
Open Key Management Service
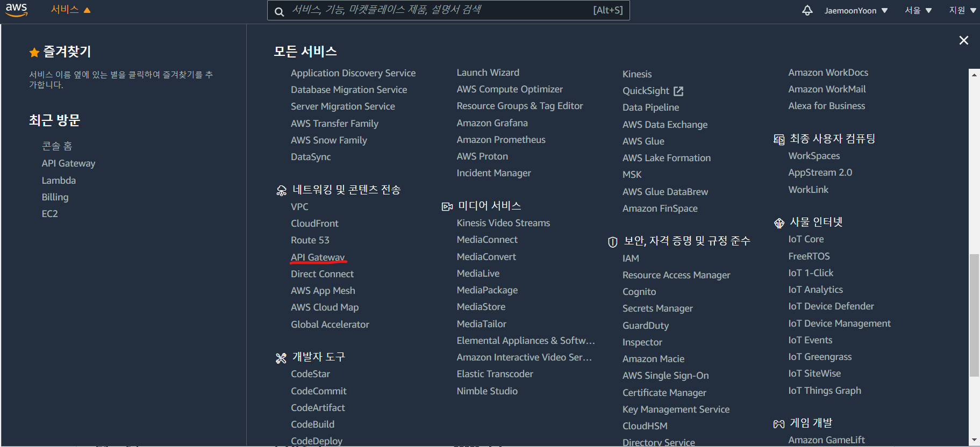tap(676, 409)
